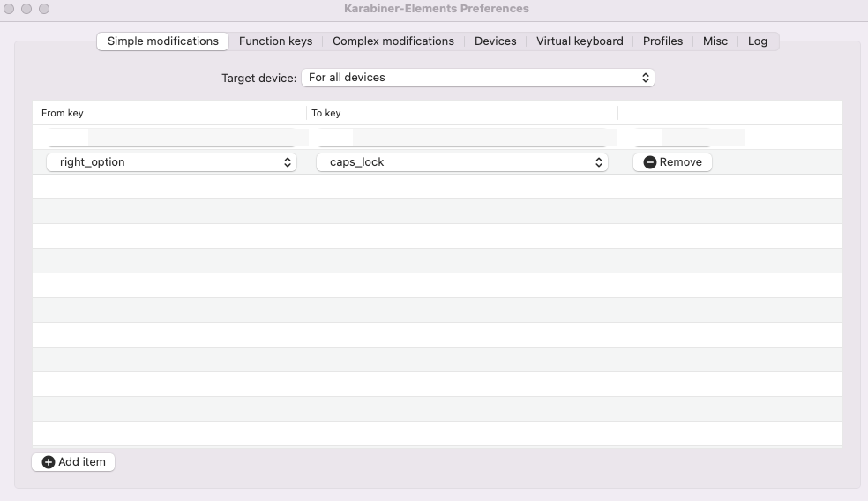This screenshot has width=868, height=501.
Task: Open the Simple modifications tab
Action: (162, 41)
